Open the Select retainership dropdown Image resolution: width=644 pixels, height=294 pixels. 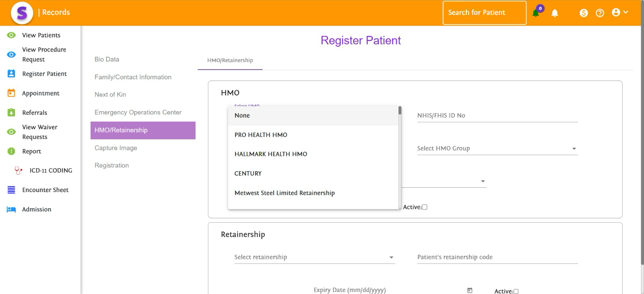click(x=314, y=257)
